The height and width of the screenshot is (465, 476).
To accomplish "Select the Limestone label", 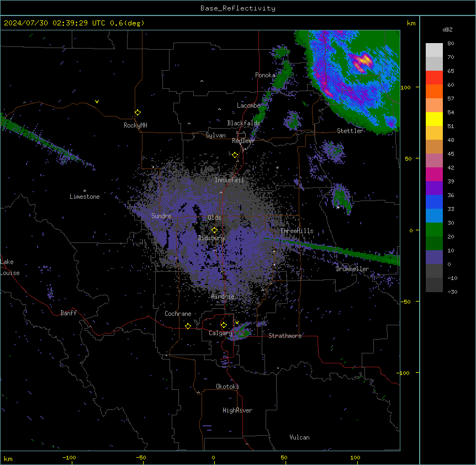I will point(84,197).
